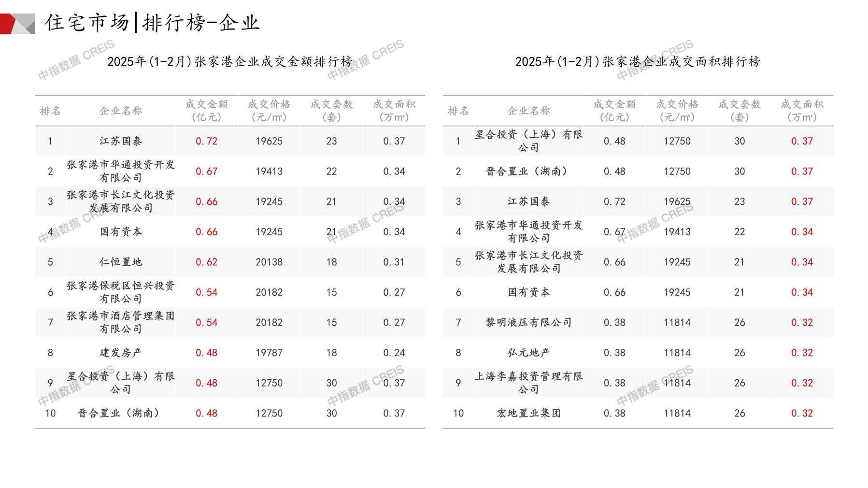Click the red 0.72 amount in the left table
868x488 pixels.
tap(206, 141)
